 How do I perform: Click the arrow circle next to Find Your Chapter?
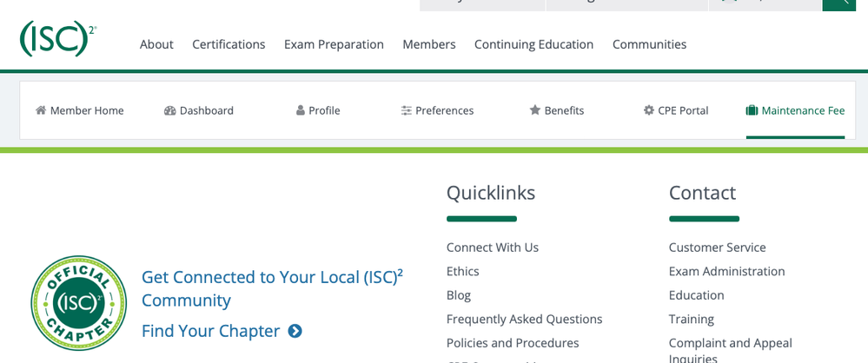pyautogui.click(x=295, y=331)
